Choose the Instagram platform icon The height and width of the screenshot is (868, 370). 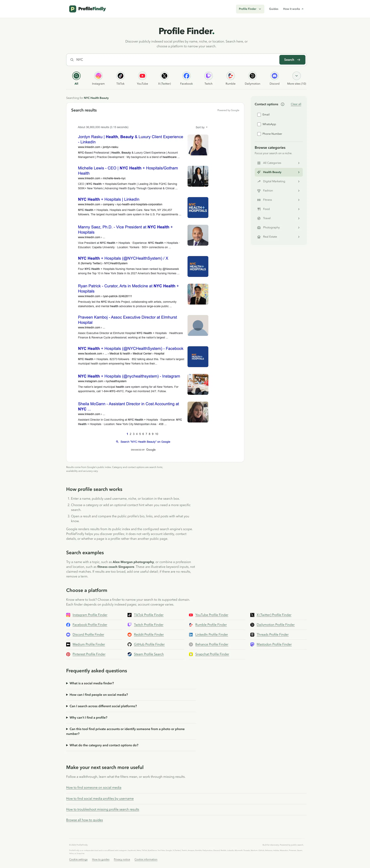pos(98,76)
